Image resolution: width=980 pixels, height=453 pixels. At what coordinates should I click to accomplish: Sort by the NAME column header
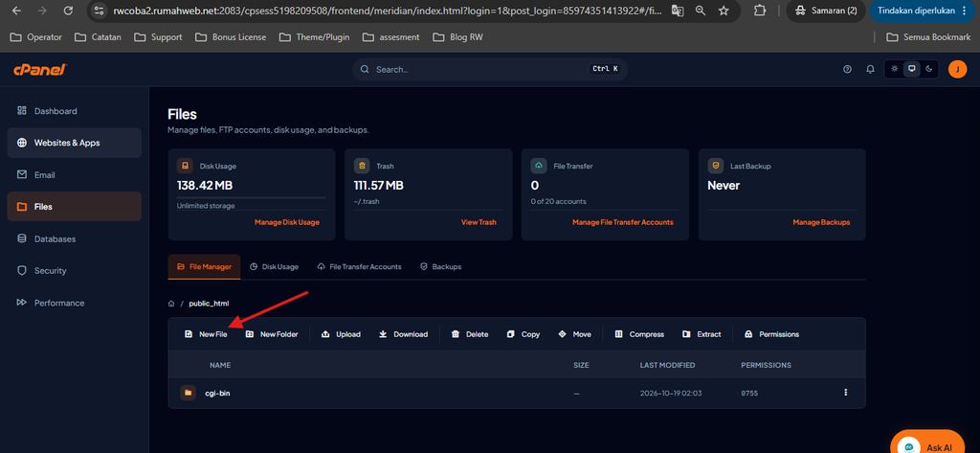(x=220, y=365)
